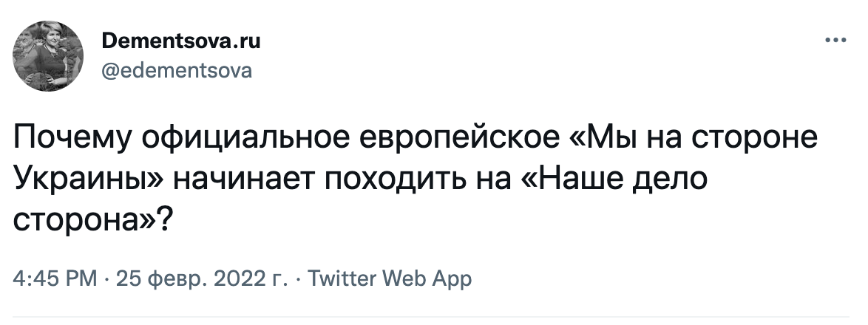The image size is (868, 325).
Task: Open the three-dot More menu
Action: (x=835, y=41)
